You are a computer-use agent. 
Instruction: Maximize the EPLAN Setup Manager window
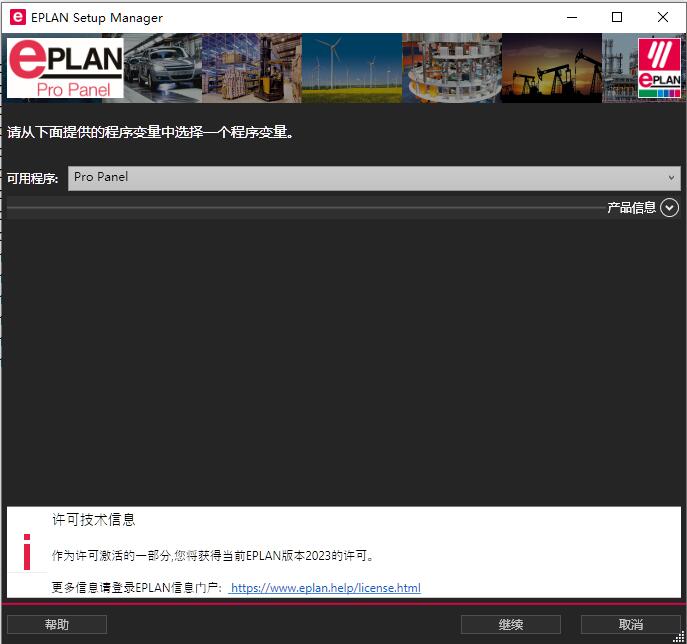point(617,18)
